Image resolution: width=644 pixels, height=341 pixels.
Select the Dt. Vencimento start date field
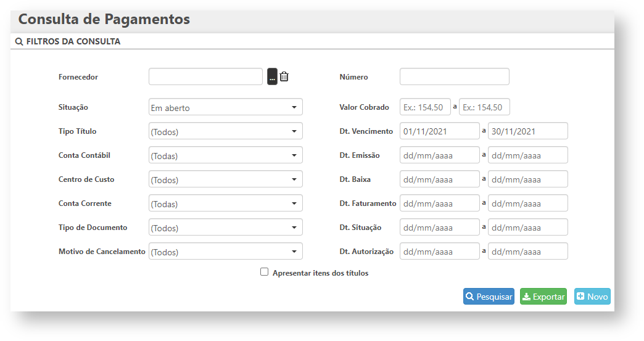coord(439,131)
